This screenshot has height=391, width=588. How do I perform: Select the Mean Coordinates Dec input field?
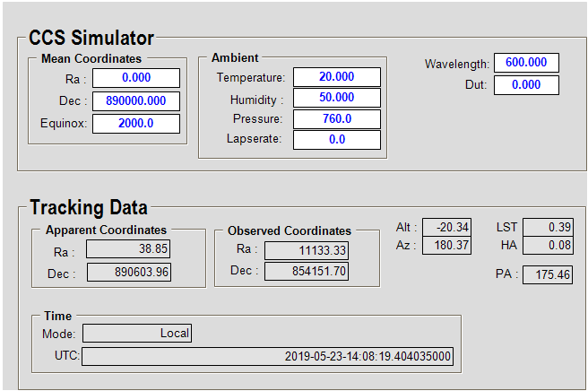pyautogui.click(x=136, y=101)
